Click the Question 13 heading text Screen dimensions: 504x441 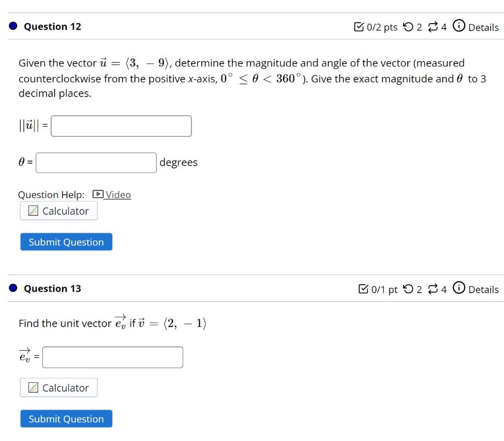coord(52,289)
